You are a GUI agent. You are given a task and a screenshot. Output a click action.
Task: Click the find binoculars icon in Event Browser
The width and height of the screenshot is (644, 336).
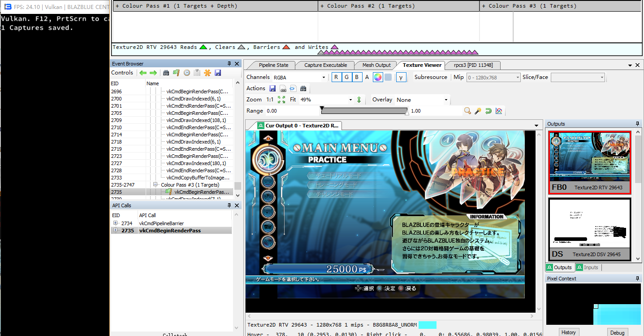click(166, 73)
